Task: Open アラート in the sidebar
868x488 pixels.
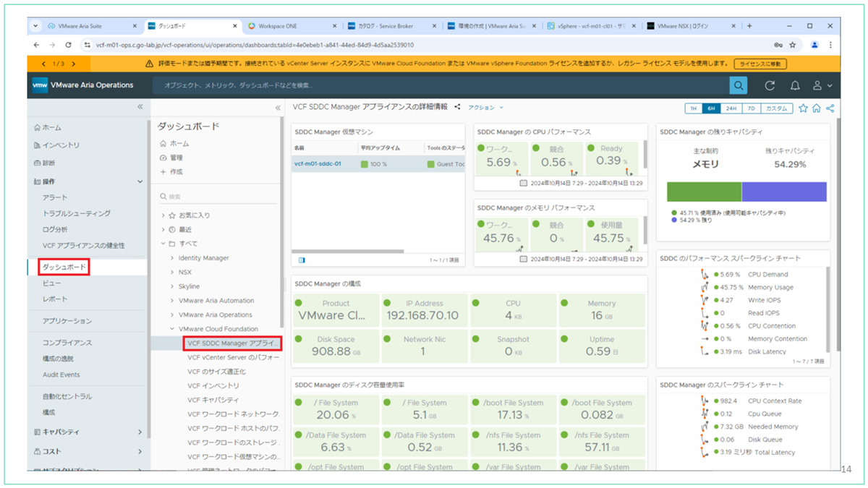Action: click(x=55, y=197)
